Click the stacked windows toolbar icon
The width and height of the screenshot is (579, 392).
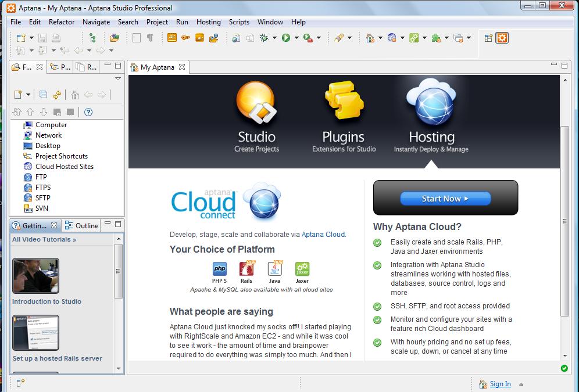pyautogui.click(x=458, y=38)
